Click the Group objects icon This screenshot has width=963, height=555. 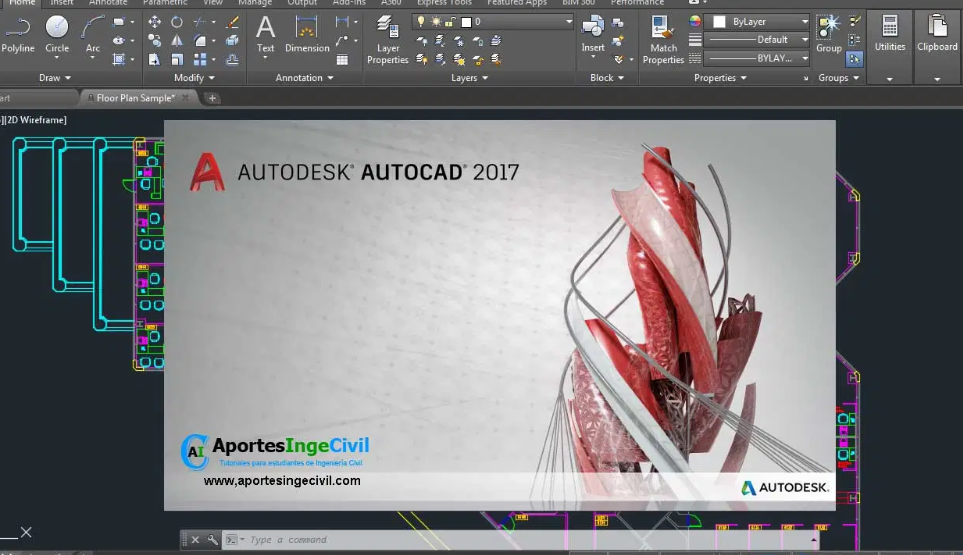pyautogui.click(x=828, y=32)
